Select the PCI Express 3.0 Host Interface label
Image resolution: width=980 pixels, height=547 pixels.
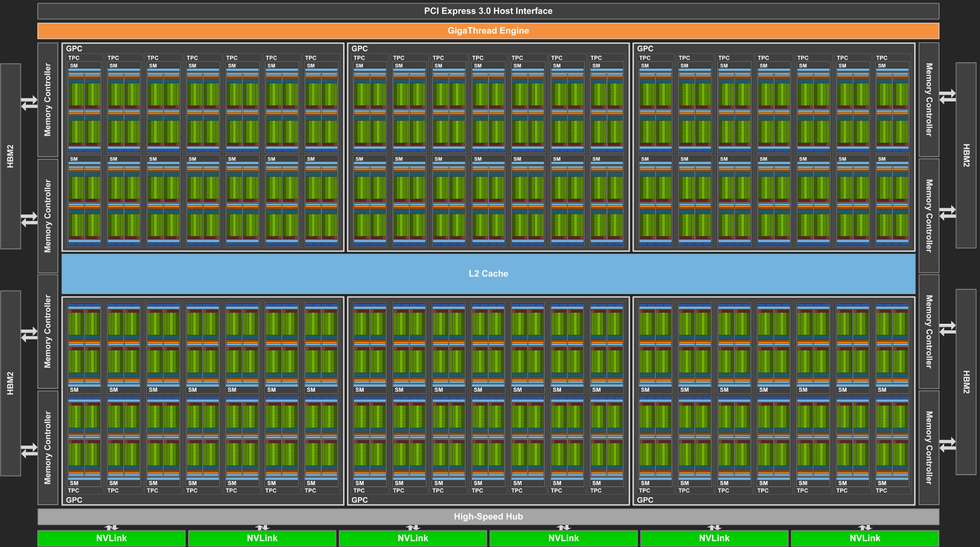488,10
